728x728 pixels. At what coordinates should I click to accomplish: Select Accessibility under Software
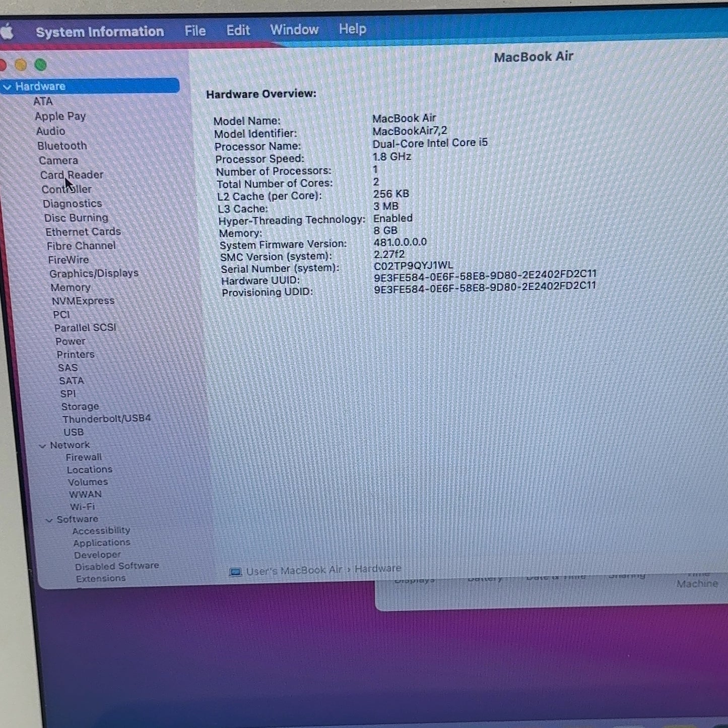(101, 531)
